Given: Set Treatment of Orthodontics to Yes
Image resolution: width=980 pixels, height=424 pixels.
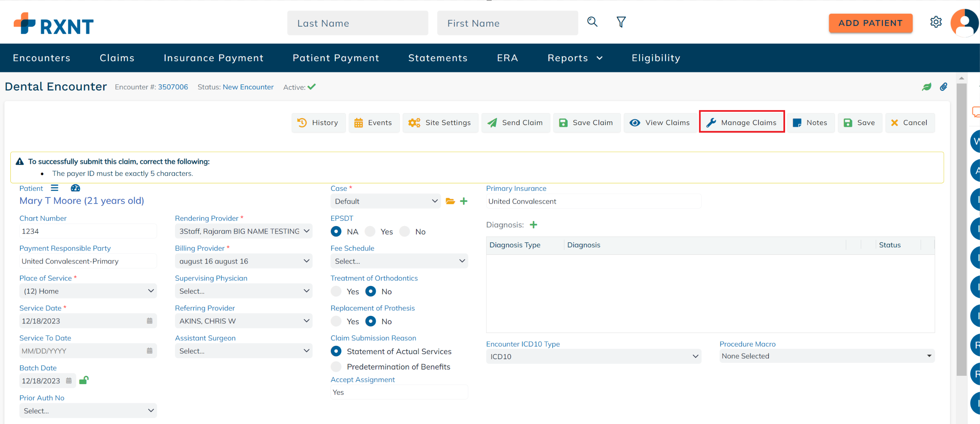Looking at the screenshot, I should (x=336, y=291).
